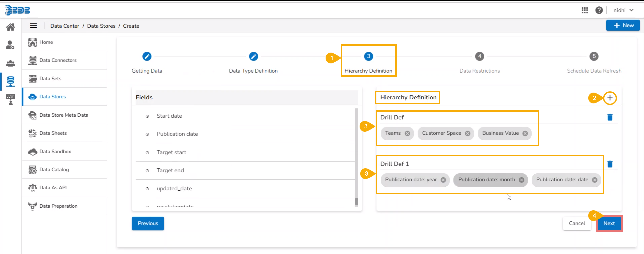644x254 pixels.
Task: Go to the home icon in left rail
Action: pos(11,27)
